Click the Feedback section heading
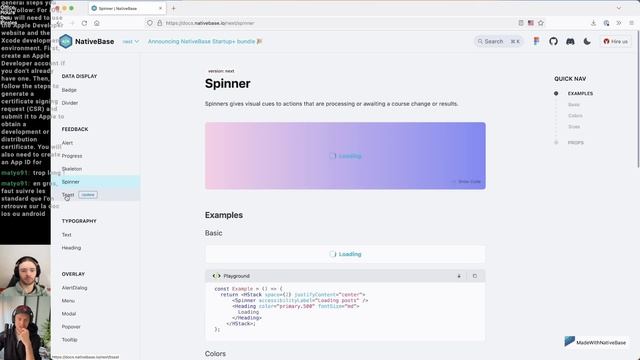Viewport: 640px width, 360px height. [75, 129]
